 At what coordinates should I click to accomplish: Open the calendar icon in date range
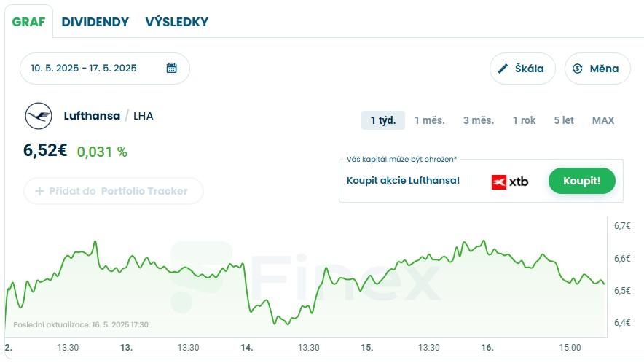171,68
